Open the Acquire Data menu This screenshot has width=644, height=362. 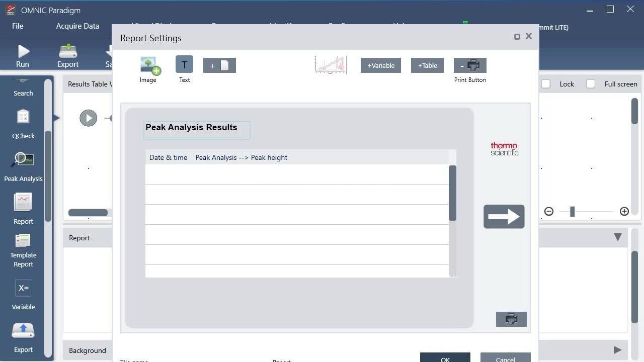click(77, 26)
